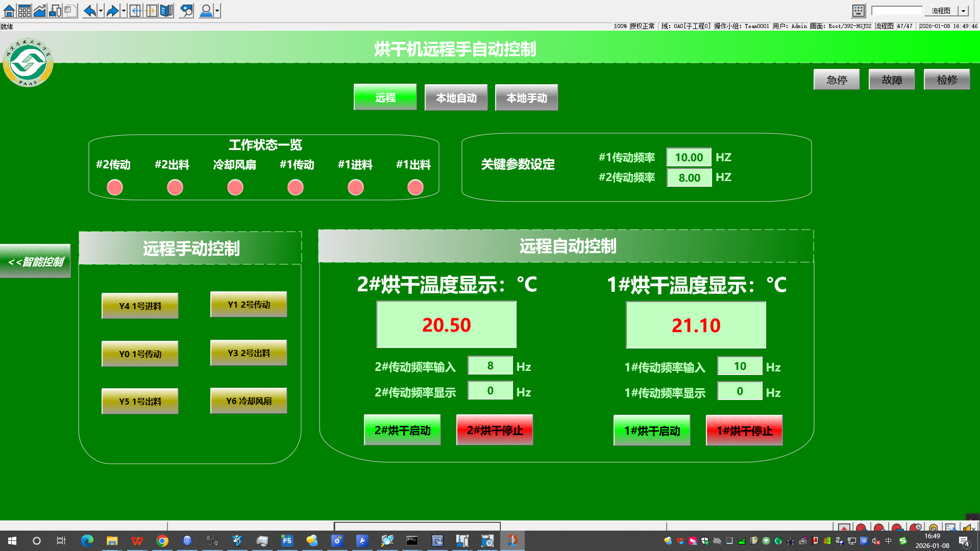Expand the 流程图 dropdown arrow
Image resolution: width=980 pixels, height=551 pixels.
tap(963, 11)
